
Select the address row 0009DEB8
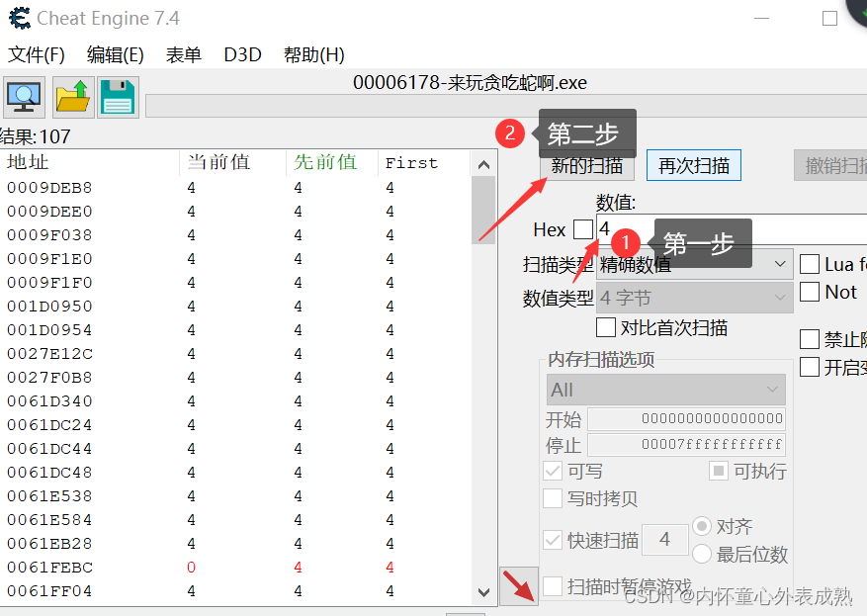click(236, 188)
